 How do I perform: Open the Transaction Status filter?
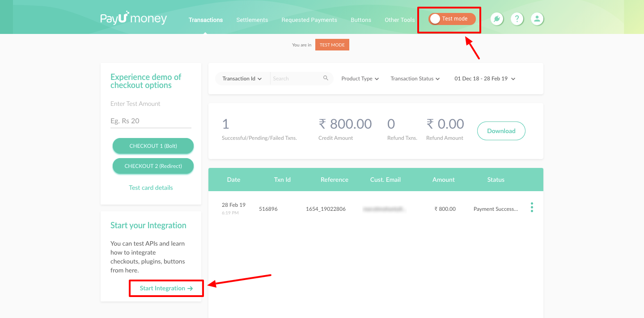[x=415, y=79]
